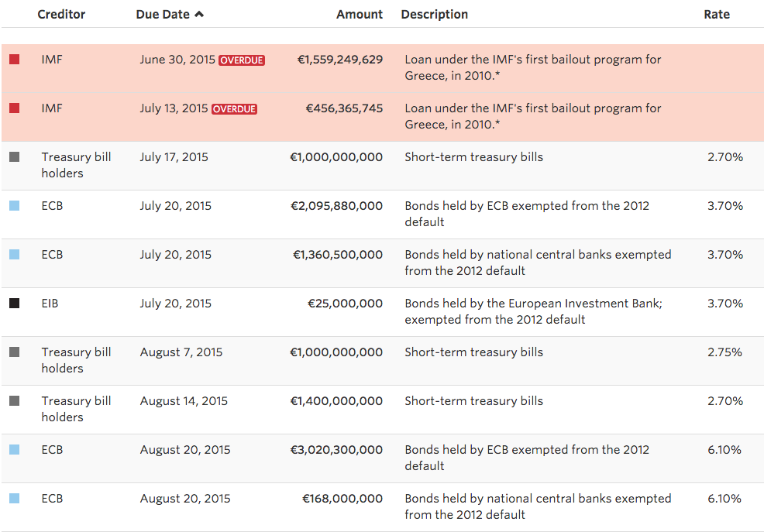Select the €1,559,249,629 amount cell

pyautogui.click(x=340, y=60)
